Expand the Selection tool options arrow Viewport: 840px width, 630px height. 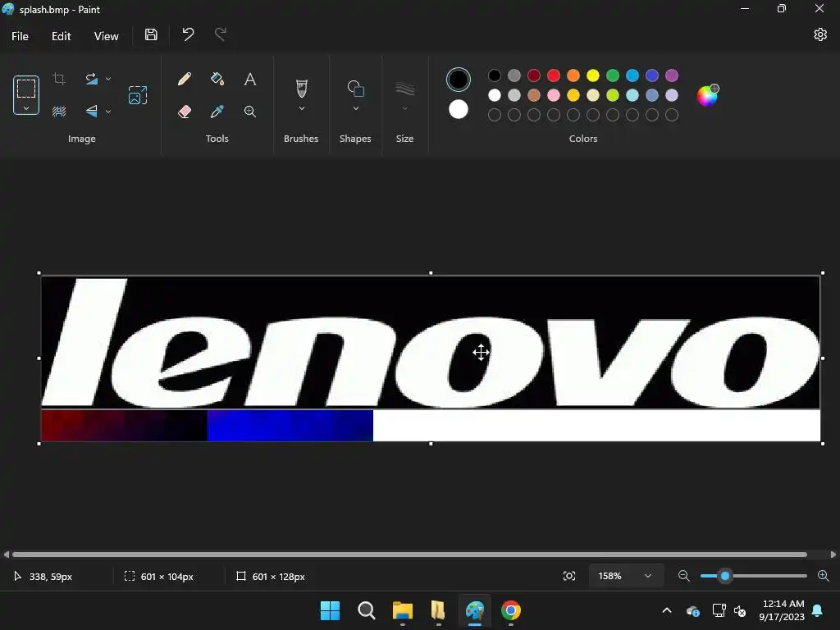click(x=26, y=108)
